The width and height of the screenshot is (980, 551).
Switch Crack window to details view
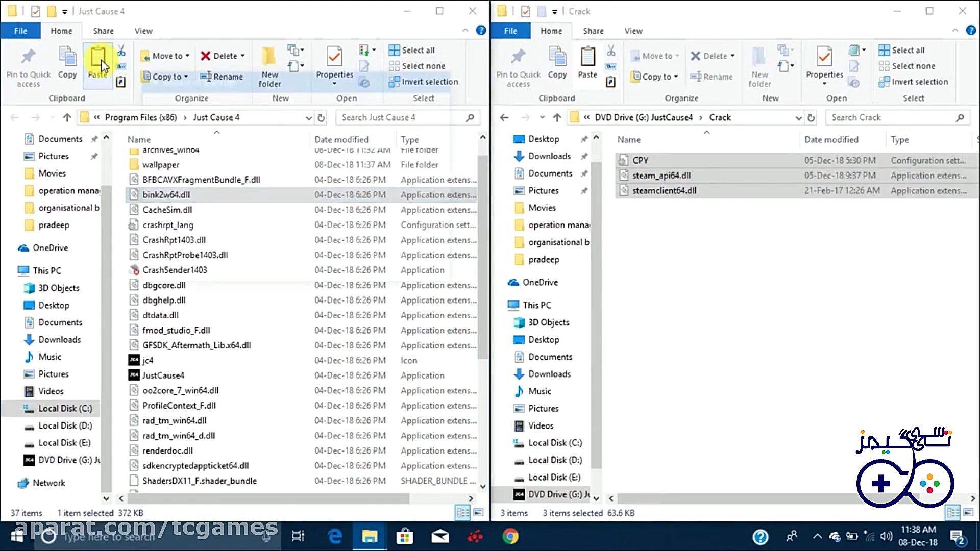click(x=952, y=512)
